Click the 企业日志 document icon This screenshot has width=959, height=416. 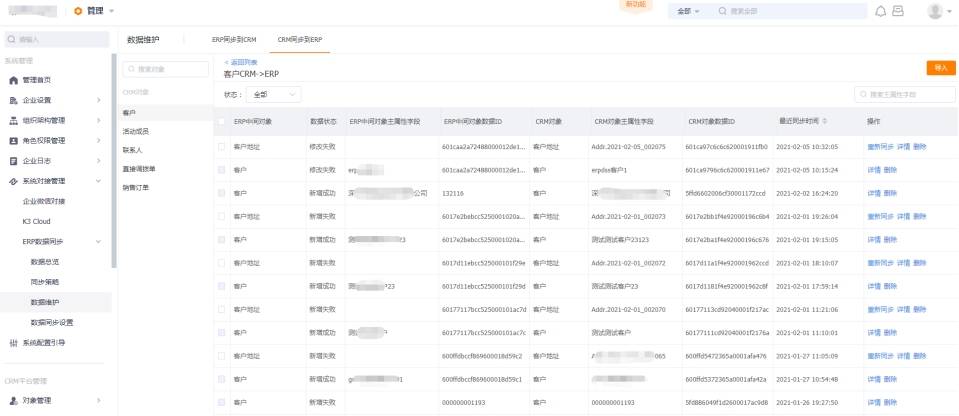(13, 161)
